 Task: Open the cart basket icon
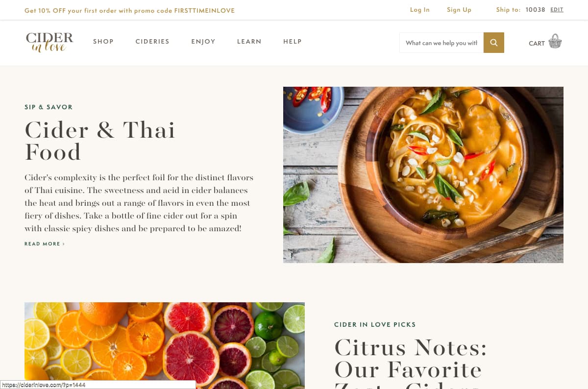555,41
